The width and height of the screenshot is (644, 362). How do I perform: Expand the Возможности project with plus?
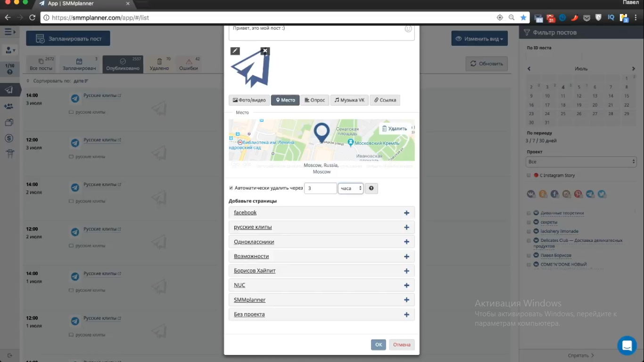point(406,257)
